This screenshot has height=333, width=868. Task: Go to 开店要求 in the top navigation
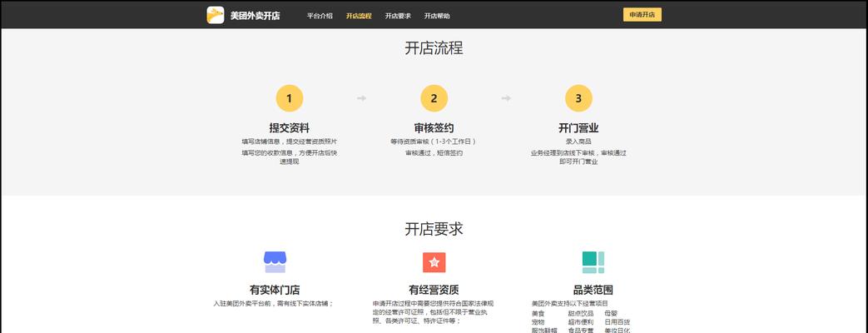(398, 16)
